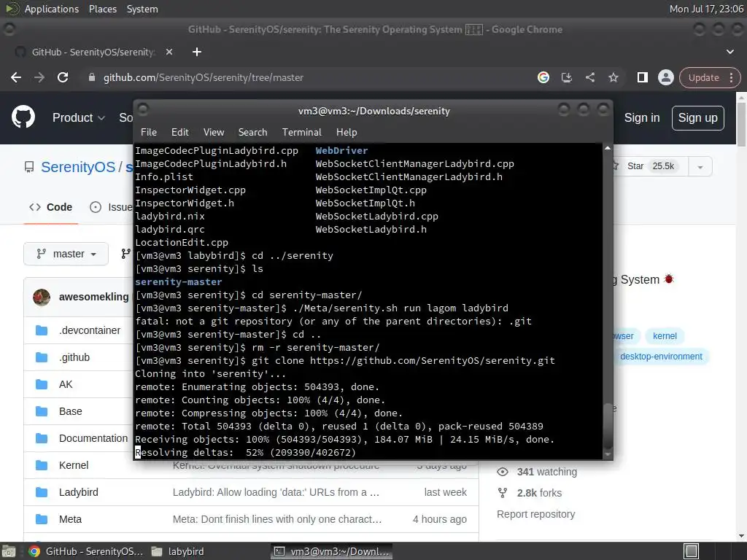Switch to GitHub Chrome taskbar window

point(86,551)
